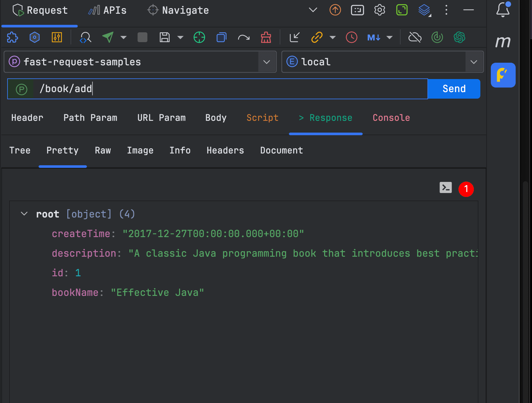This screenshot has width=532, height=403.
Task: Click the green ChatGPT icon
Action: (x=459, y=37)
